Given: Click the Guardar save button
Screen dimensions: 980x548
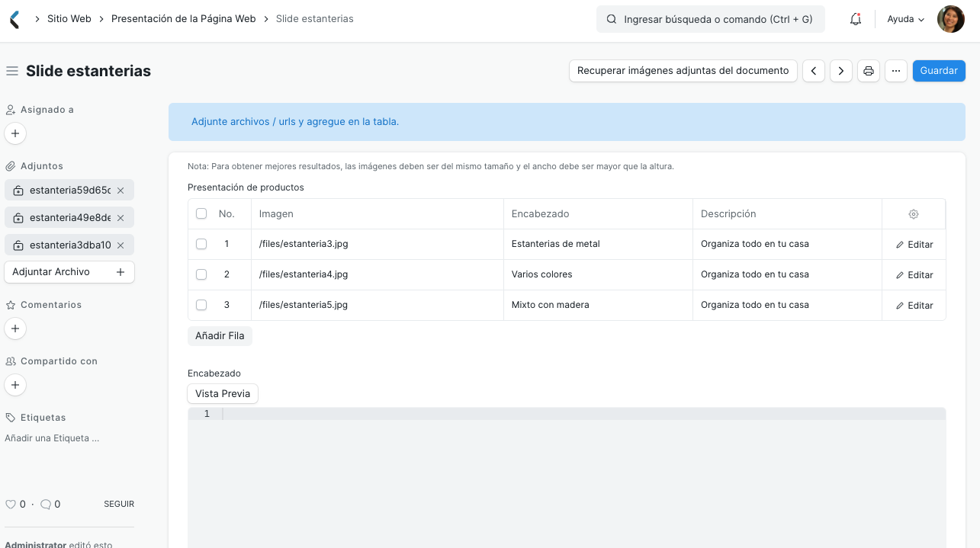Looking at the screenshot, I should coord(939,71).
